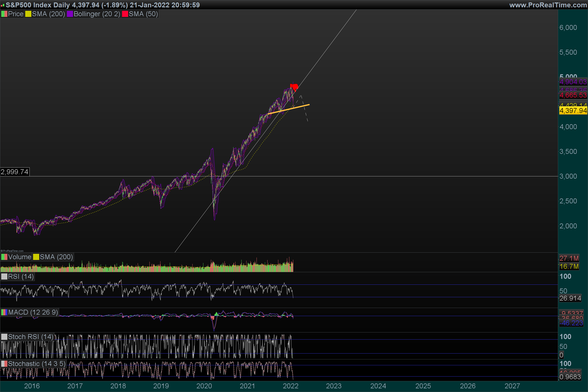
Task: Click the 2020 label on the time axis
Action: point(204,386)
